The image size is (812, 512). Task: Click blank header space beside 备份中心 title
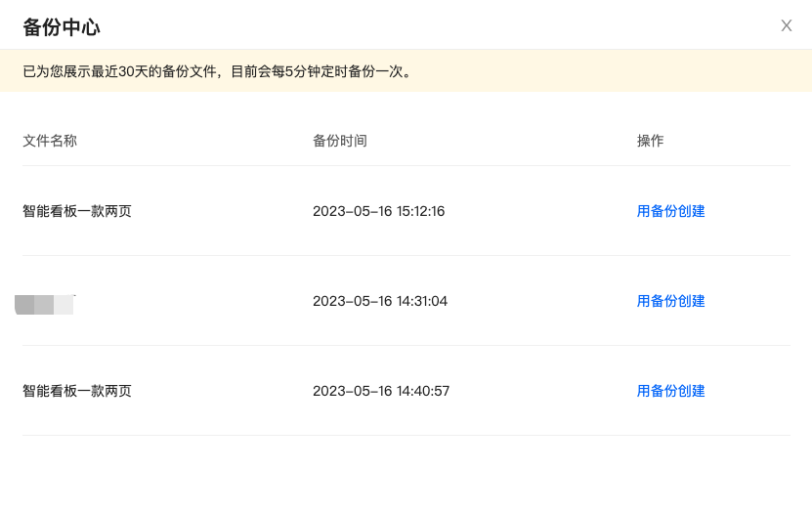click(x=440, y=26)
